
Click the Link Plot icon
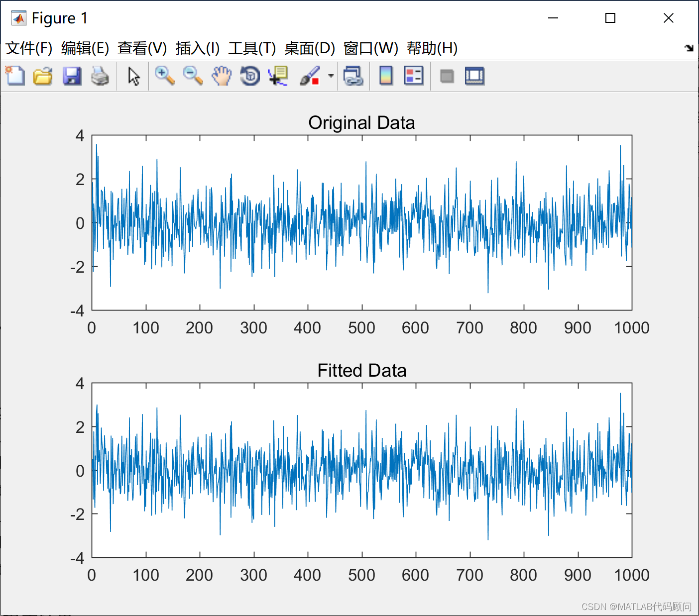(354, 76)
